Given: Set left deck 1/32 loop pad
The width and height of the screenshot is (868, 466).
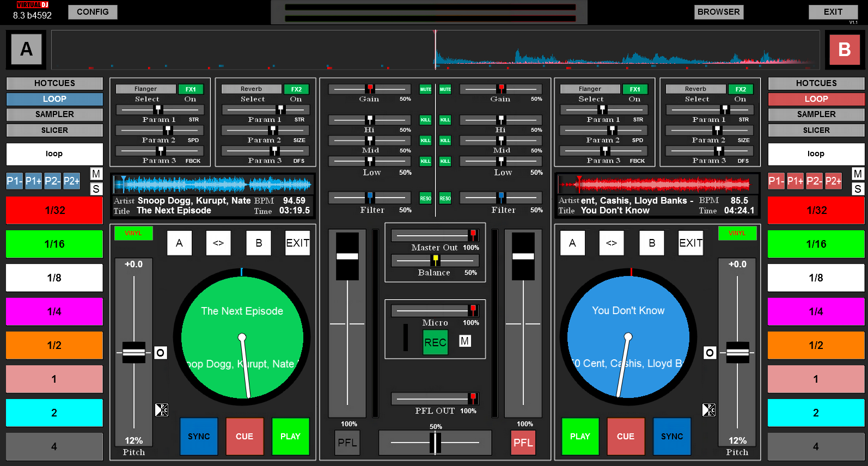Looking at the screenshot, I should click(54, 210).
